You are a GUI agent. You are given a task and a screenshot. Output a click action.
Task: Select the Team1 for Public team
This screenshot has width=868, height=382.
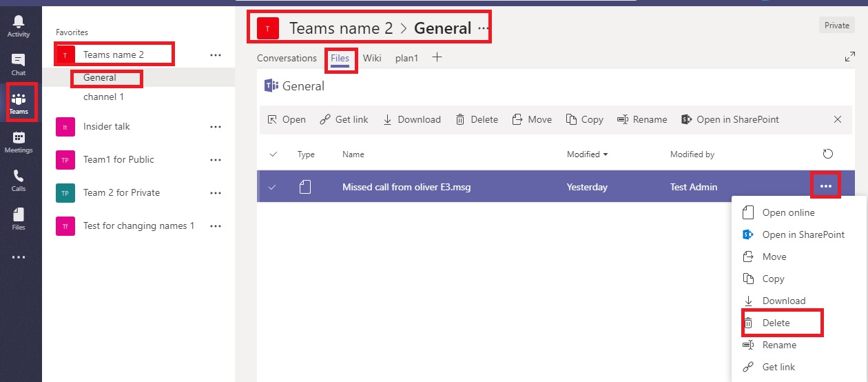coord(118,159)
